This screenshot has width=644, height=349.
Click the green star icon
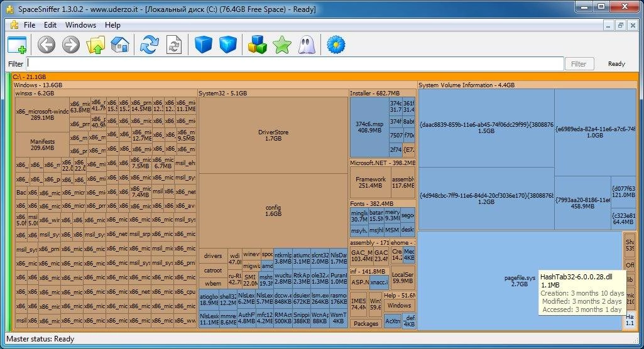(x=281, y=45)
